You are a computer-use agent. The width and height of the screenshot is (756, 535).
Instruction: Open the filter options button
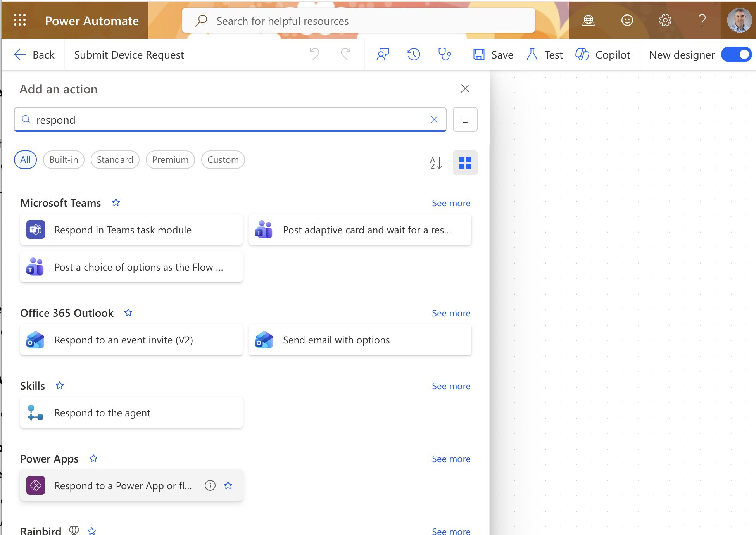465,119
